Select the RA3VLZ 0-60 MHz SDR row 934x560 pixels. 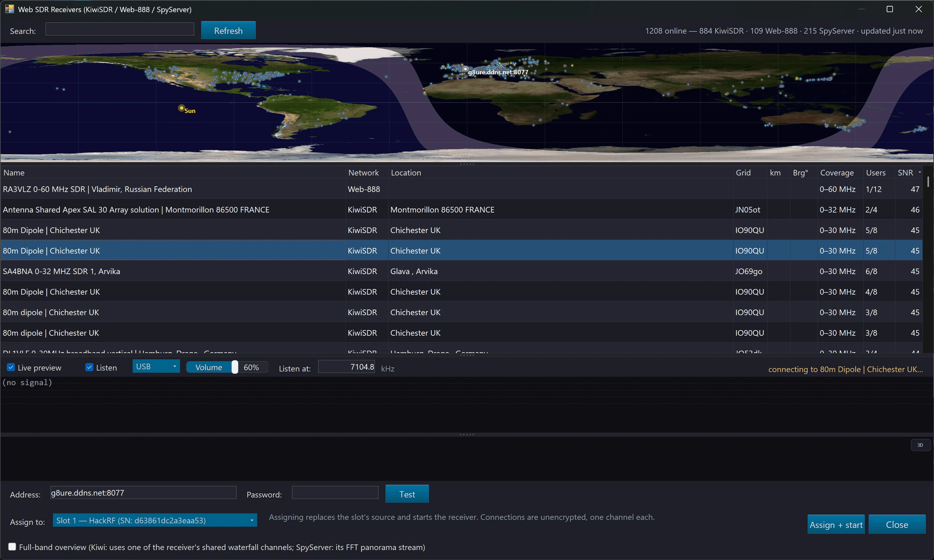point(461,189)
